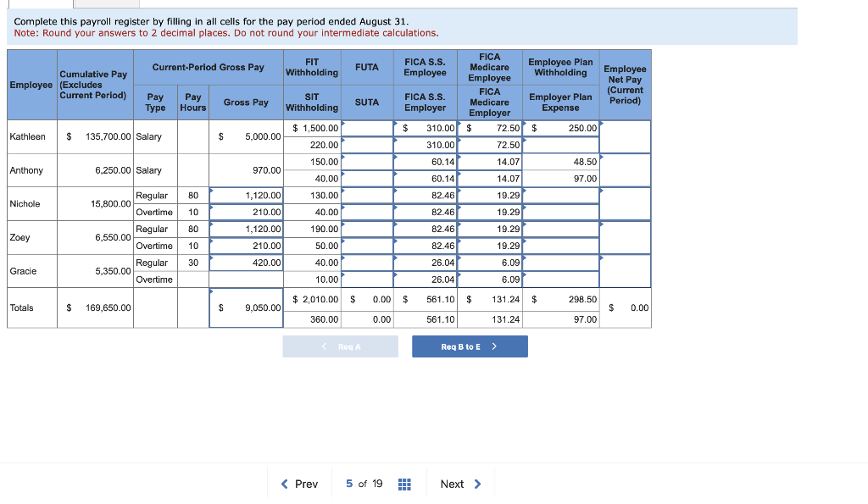Click Kathleen's SUTA input cell

click(x=367, y=145)
